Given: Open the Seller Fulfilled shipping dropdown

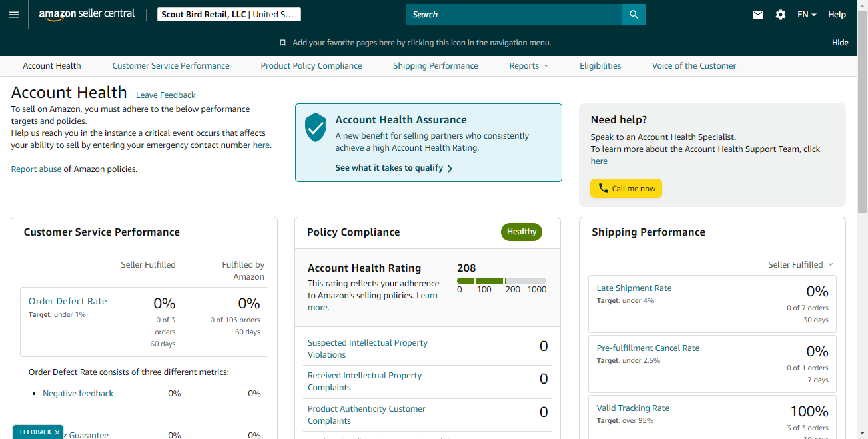Looking at the screenshot, I should pos(800,264).
